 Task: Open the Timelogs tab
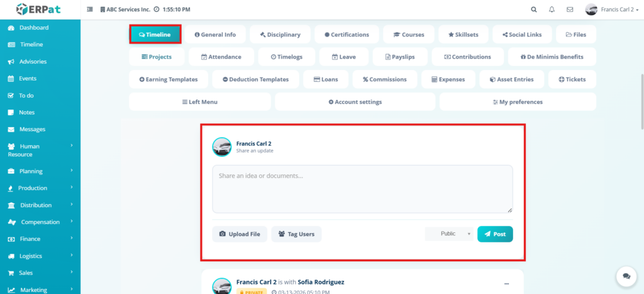pyautogui.click(x=287, y=57)
